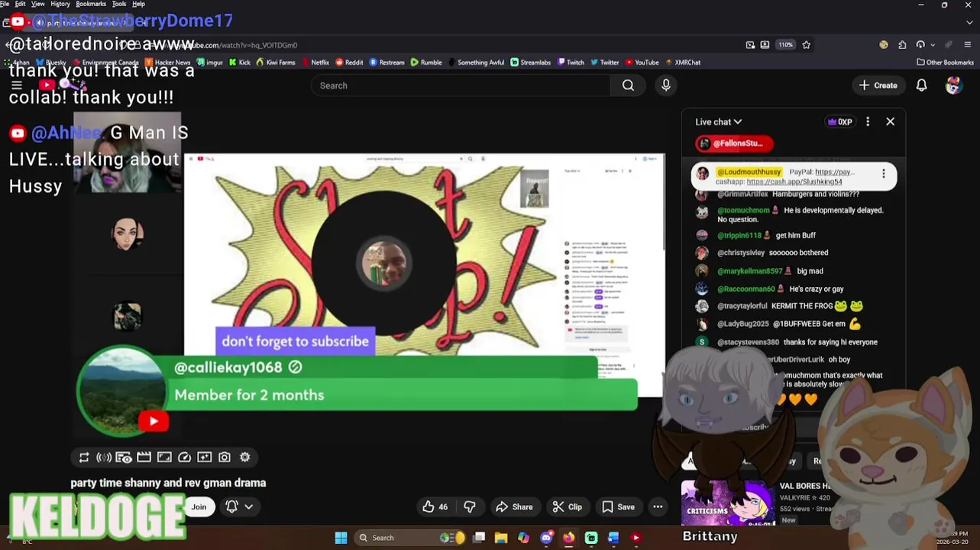
Task: Click the picture-in-picture frame icon
Action: point(164,457)
